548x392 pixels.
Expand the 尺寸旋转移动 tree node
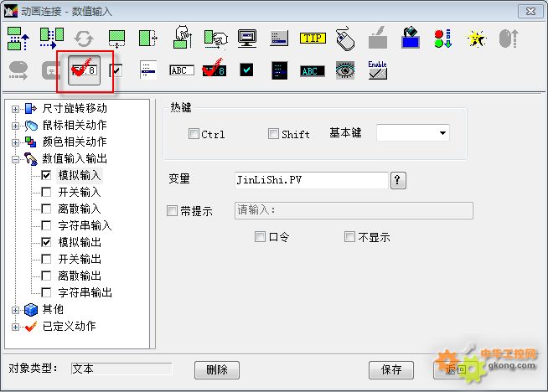(15, 110)
